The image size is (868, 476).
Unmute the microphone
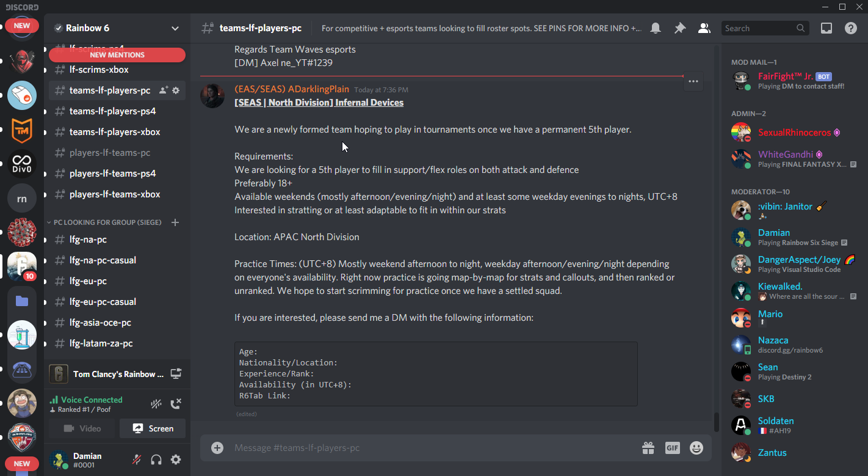tap(137, 460)
